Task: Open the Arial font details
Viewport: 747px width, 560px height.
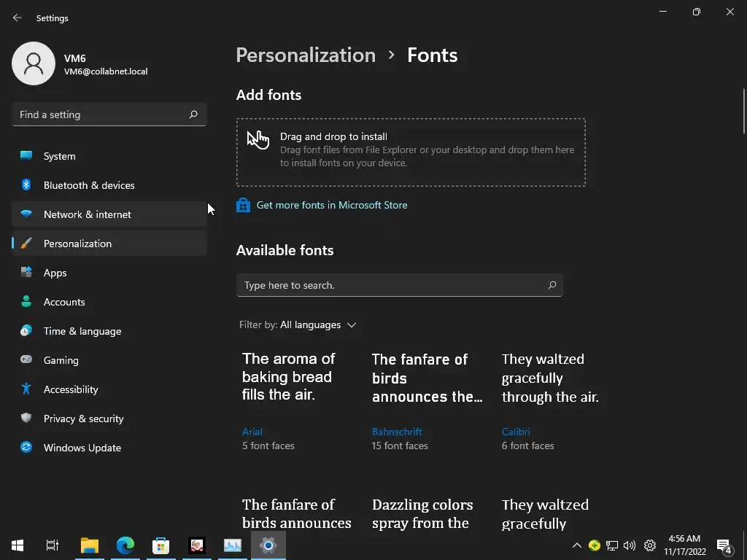Action: click(x=252, y=432)
